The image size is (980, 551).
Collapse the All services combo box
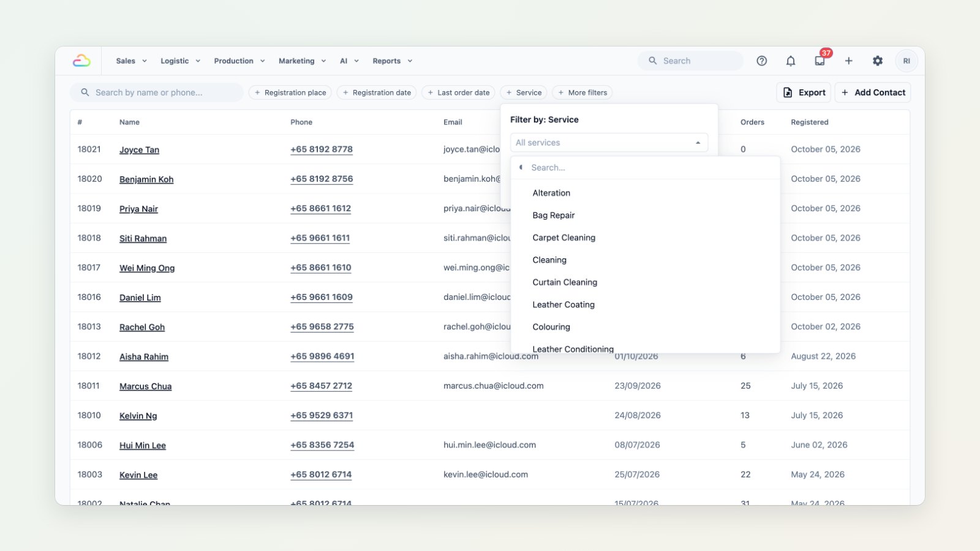tap(609, 143)
